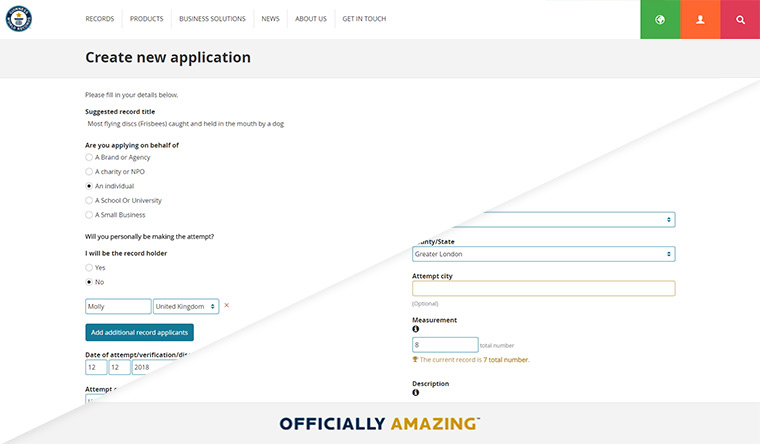The height and width of the screenshot is (444, 760).
Task: Click the Measurement number field
Action: click(x=445, y=345)
